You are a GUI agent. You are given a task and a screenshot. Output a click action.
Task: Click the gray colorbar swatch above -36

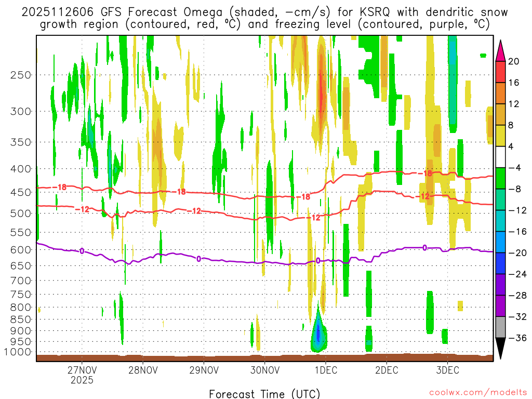[500, 327]
